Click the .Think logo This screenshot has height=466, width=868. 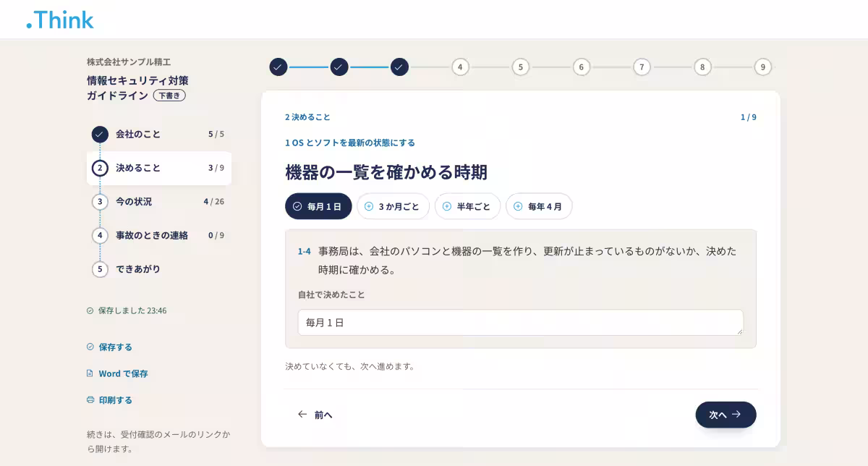pos(60,20)
